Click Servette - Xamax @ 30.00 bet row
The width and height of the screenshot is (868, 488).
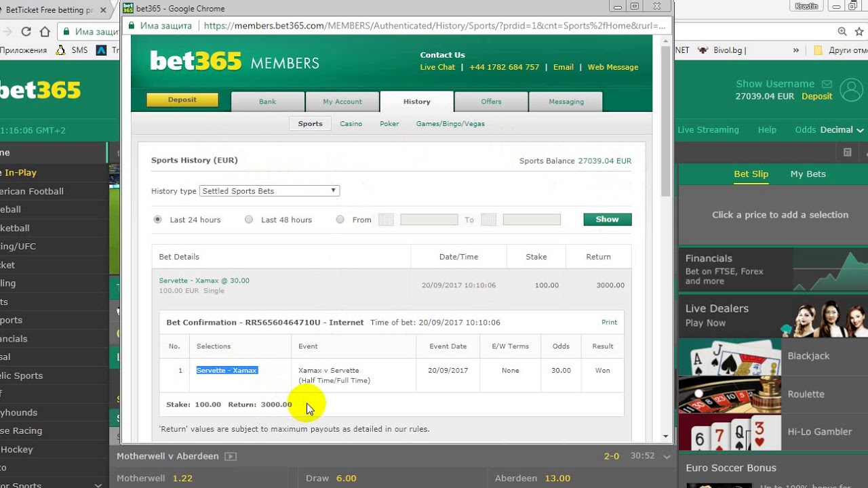(391, 285)
